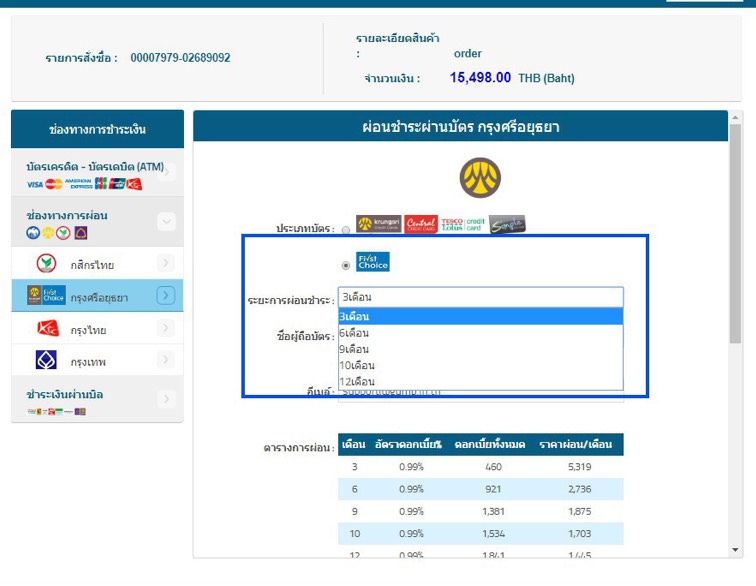
Task: Click the UnionPay card logo
Action: tap(117, 184)
